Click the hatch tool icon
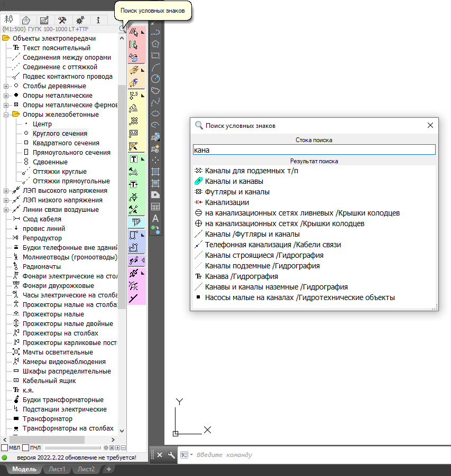 (155, 172)
